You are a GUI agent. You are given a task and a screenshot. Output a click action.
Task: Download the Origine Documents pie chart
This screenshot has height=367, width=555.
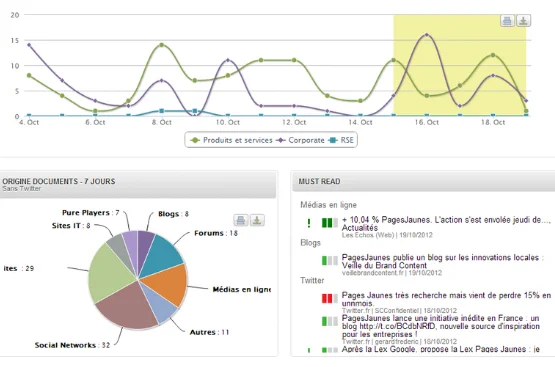click(x=257, y=220)
